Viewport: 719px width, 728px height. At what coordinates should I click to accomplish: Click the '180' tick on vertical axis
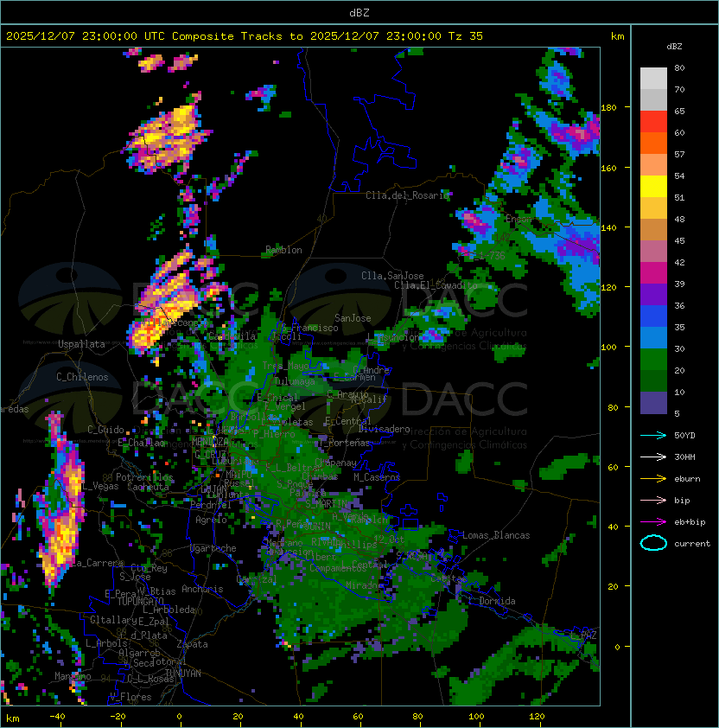[x=608, y=108]
